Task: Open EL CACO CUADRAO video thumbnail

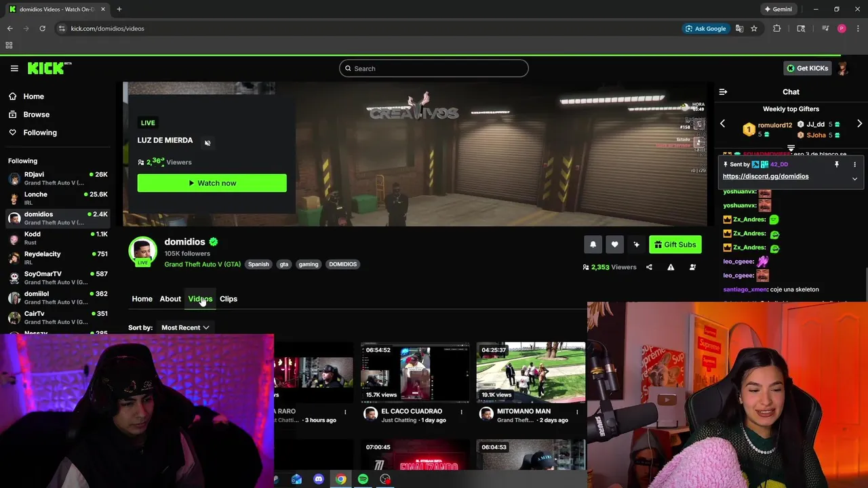Action: point(415,372)
